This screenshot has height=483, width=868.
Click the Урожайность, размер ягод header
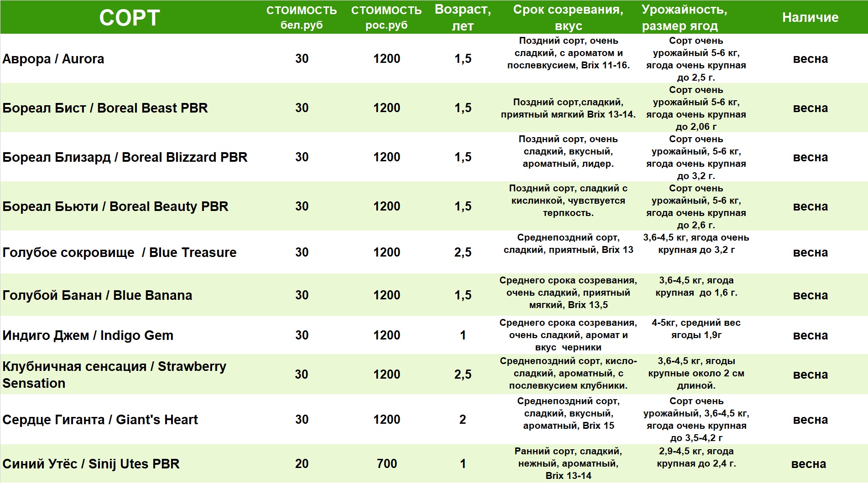684,18
